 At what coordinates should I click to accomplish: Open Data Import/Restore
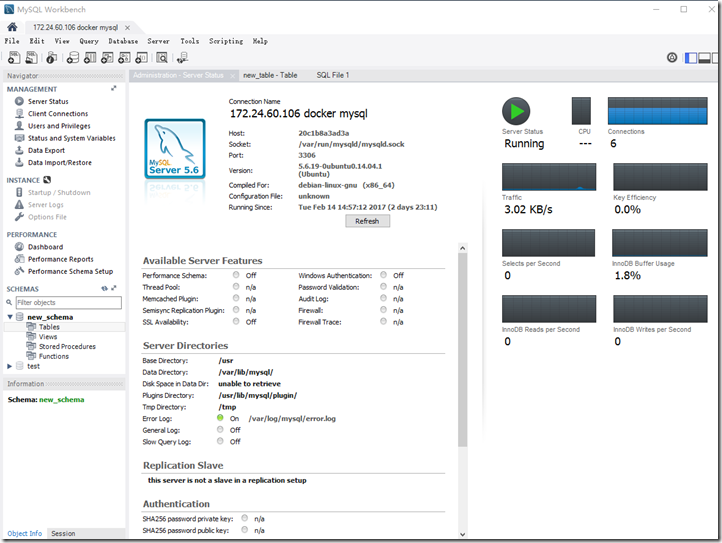pos(59,163)
